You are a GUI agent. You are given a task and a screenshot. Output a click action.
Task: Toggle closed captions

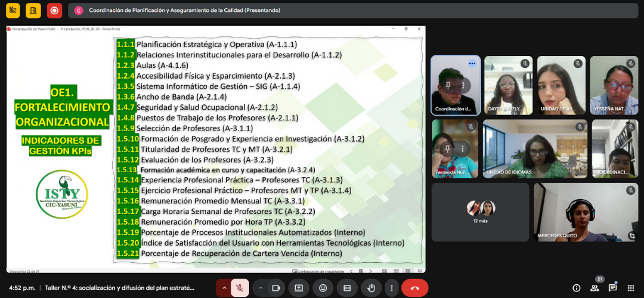[346, 288]
